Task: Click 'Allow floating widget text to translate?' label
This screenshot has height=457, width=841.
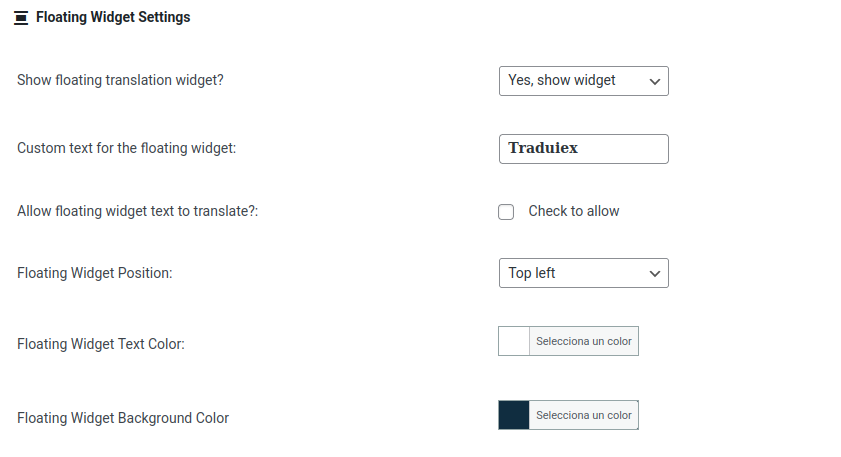Action: click(137, 211)
